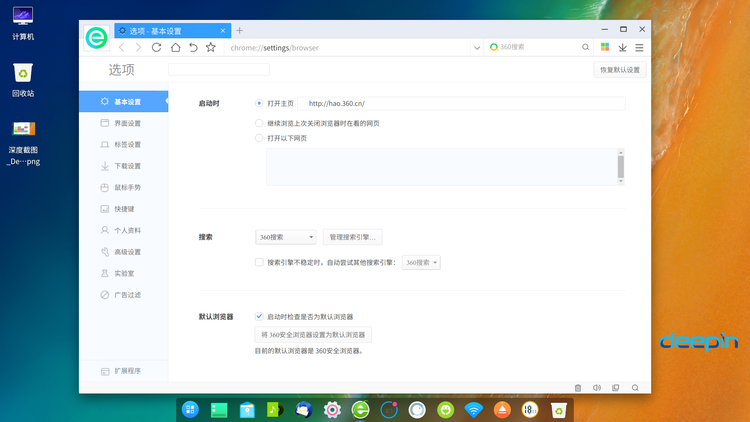Click the zoom magnifier in status bar
This screenshot has width=750, height=422.
(x=635, y=388)
